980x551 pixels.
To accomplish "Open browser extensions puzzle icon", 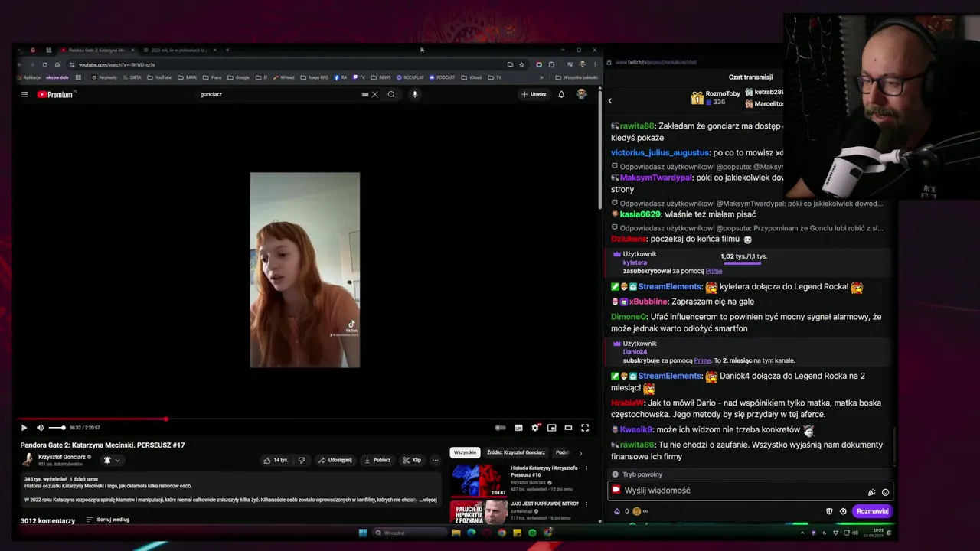I will point(551,64).
